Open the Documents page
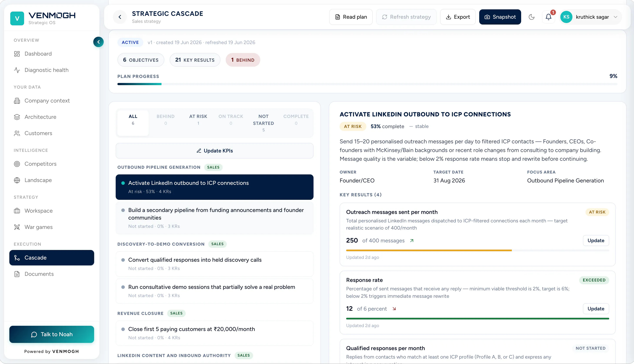This screenshot has height=364, width=634. [52, 274]
